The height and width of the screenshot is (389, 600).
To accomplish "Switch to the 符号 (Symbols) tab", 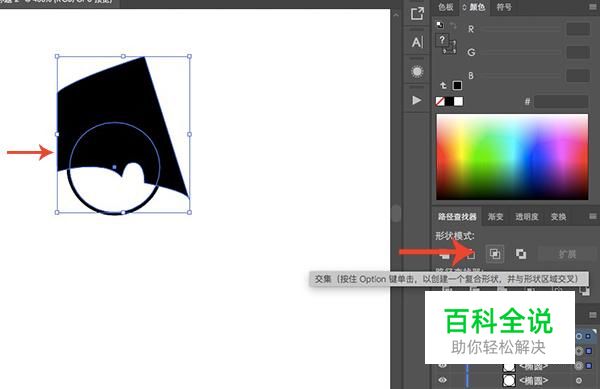I will tap(504, 7).
